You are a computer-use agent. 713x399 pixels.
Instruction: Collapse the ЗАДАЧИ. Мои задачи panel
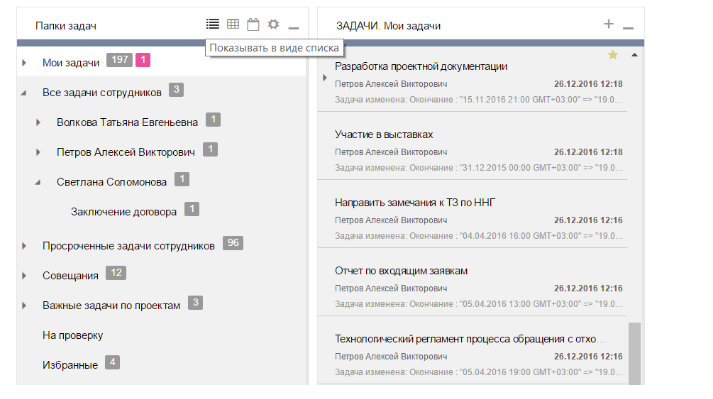click(628, 28)
